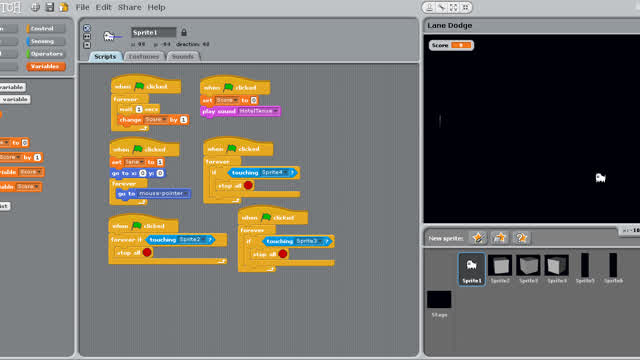Click the green flag on change Score script
The image size is (640, 360).
click(x=140, y=86)
